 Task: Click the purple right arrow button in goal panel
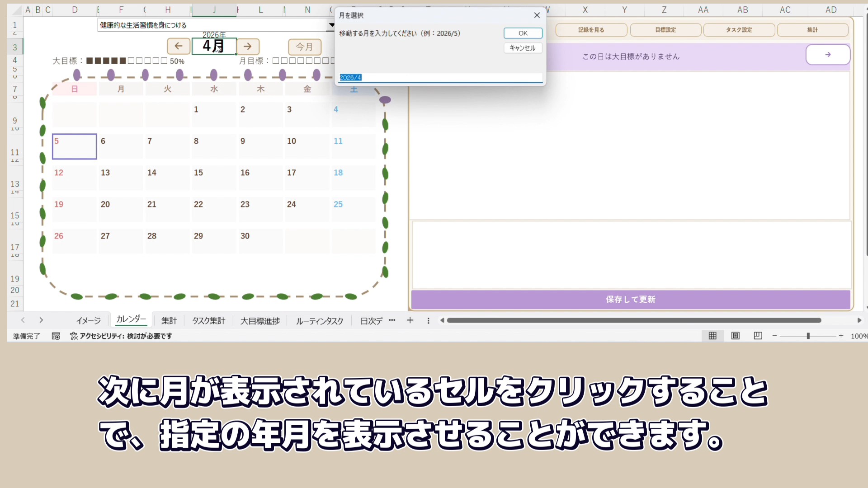point(827,55)
